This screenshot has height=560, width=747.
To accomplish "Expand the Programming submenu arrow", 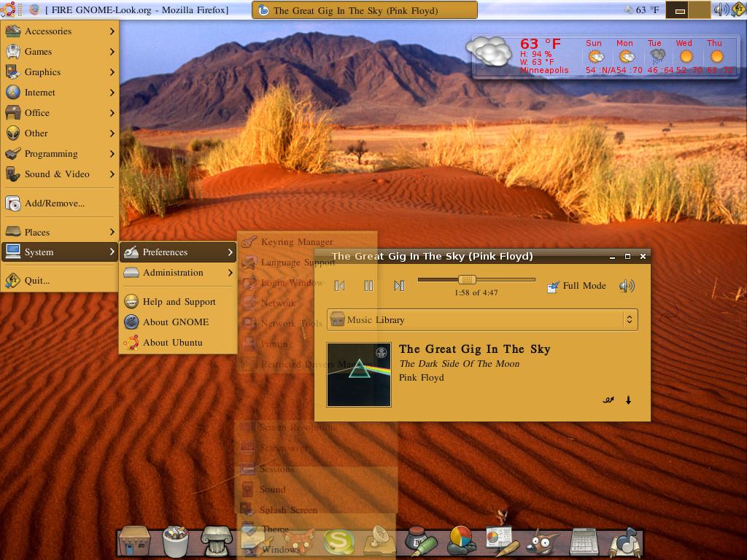I will tap(112, 154).
